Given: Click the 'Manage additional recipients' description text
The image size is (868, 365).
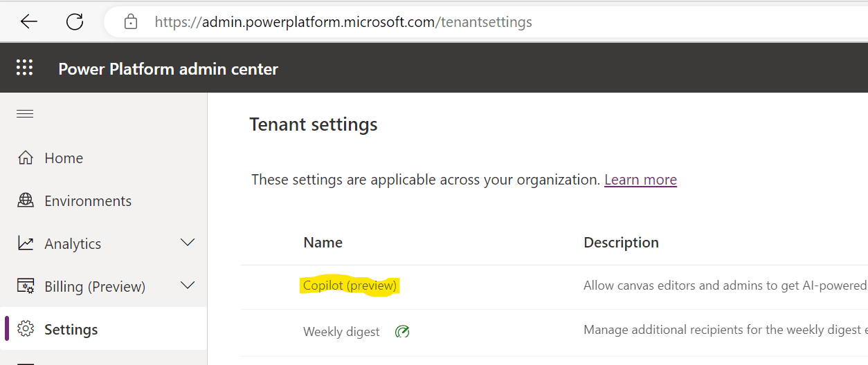Looking at the screenshot, I should (725, 330).
